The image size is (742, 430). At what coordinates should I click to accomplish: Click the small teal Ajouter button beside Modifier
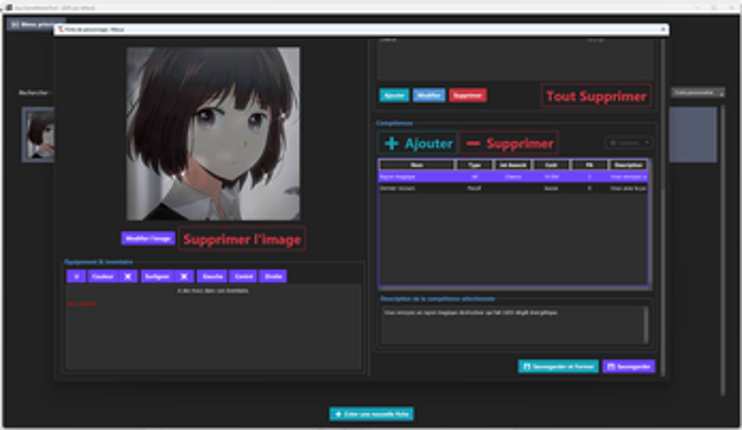point(394,96)
